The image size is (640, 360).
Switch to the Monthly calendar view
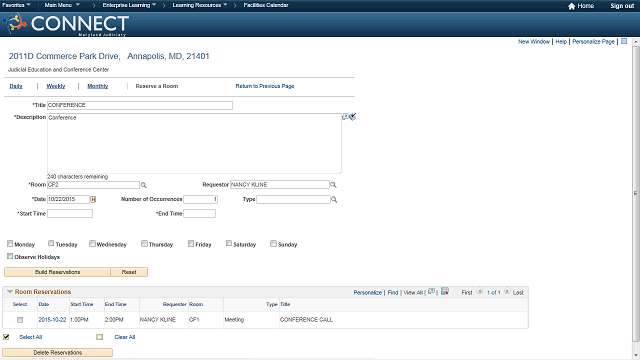click(x=98, y=86)
